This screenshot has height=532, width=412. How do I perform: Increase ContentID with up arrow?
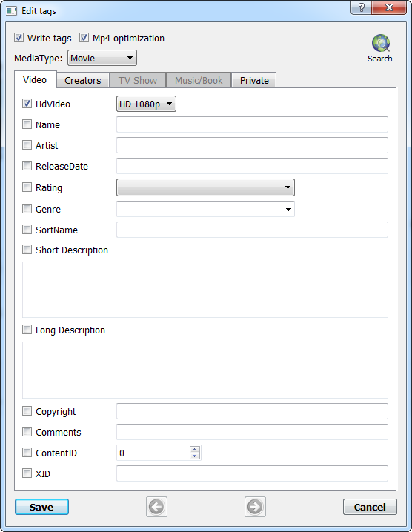click(x=195, y=449)
